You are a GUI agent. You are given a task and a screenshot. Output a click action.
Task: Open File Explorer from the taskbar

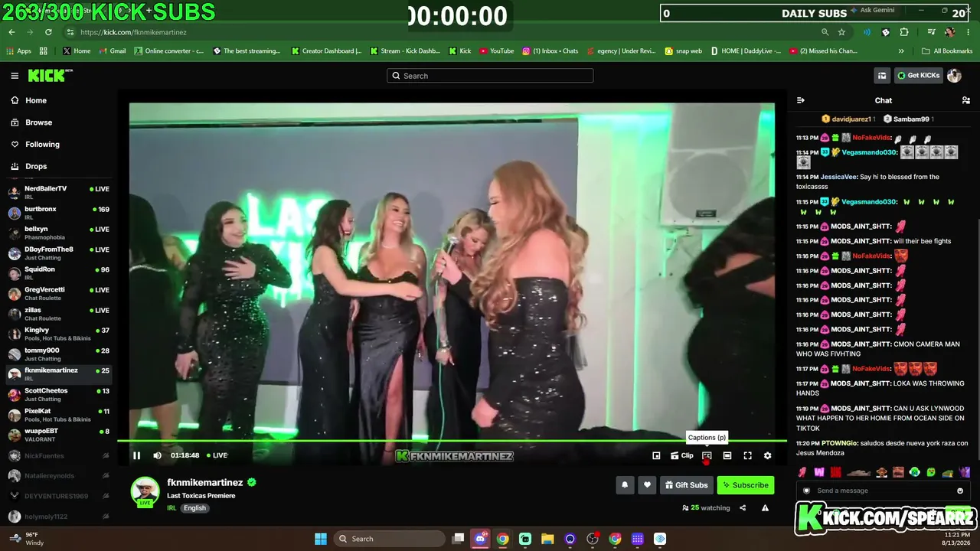coord(547,539)
